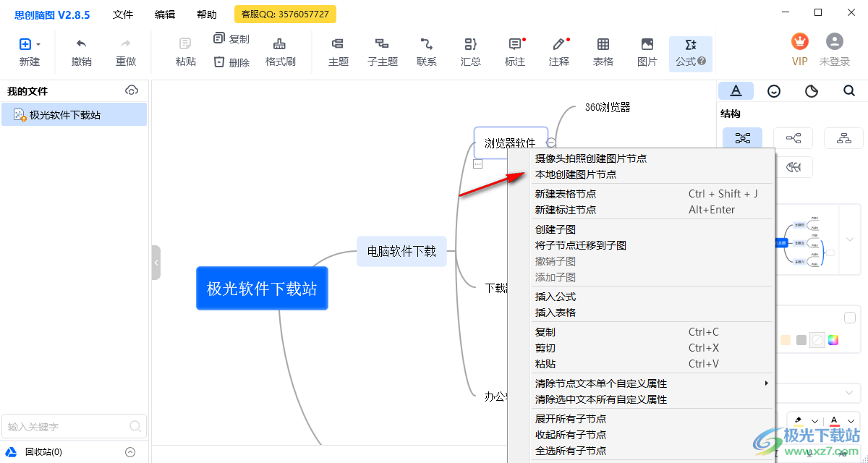Viewport: 868px width, 463px height.
Task: Select the logic chart structure layout
Action: [x=793, y=137]
